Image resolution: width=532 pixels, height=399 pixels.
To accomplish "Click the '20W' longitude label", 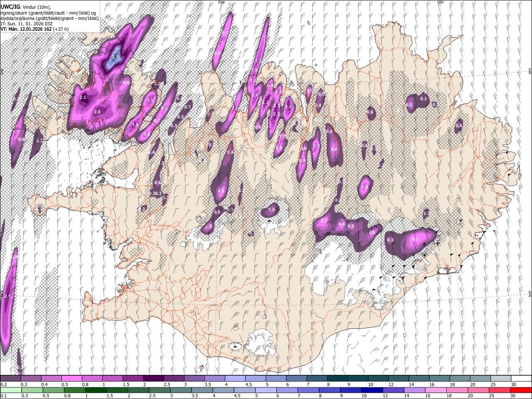I will (221, 2).
